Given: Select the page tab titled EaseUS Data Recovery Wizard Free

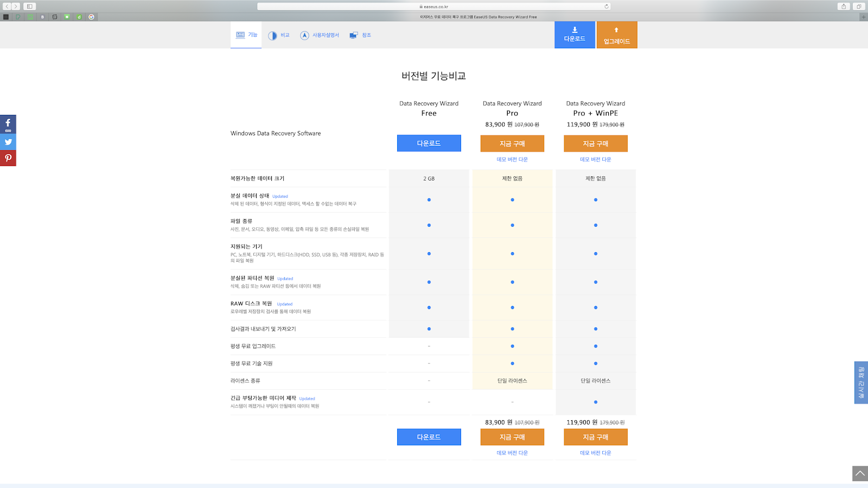Looking at the screenshot, I should [478, 17].
